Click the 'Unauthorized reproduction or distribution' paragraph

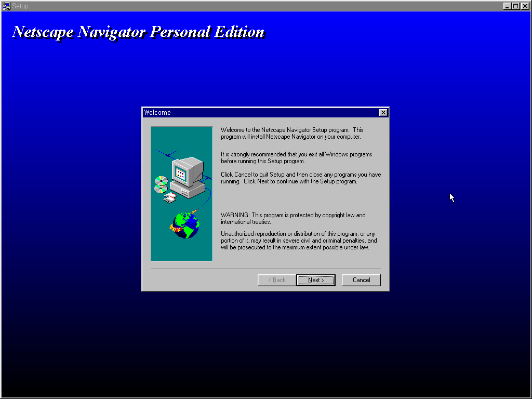[299, 241]
